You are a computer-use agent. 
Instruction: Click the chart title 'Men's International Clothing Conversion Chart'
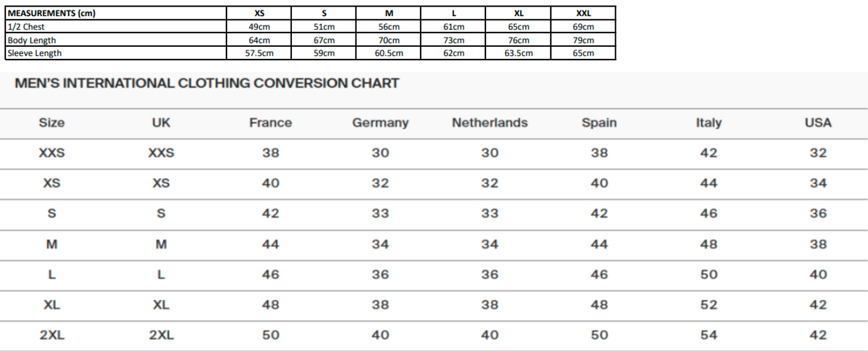point(207,84)
